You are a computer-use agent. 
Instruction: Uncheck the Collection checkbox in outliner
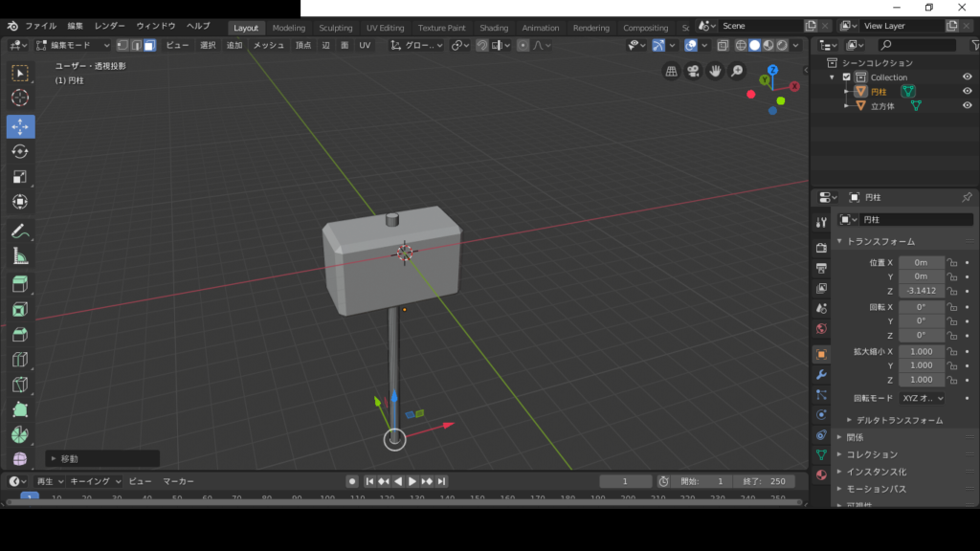[x=846, y=77]
